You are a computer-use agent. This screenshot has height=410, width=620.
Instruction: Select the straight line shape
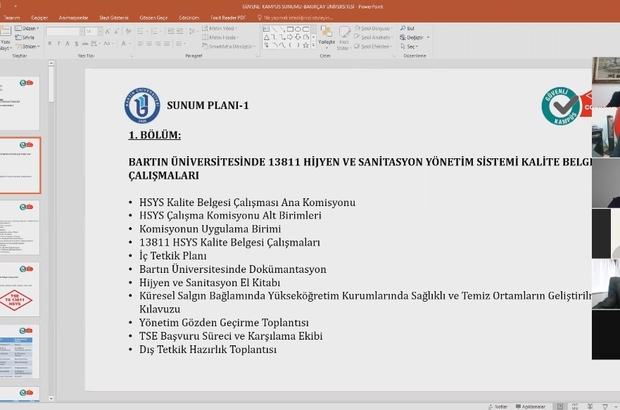pos(275,29)
